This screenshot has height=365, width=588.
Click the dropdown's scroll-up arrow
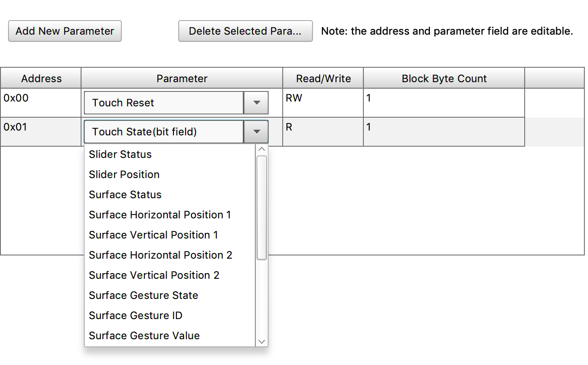coord(262,149)
